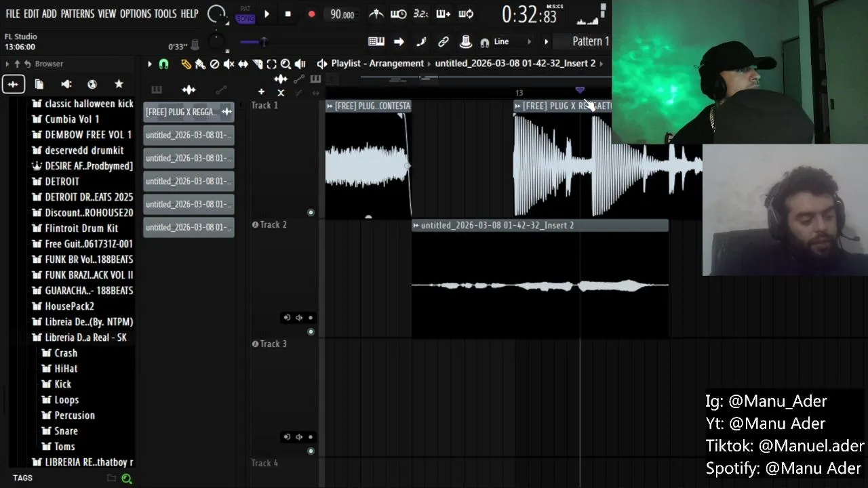Open the PATTERNS menu
The image size is (868, 488).
click(x=77, y=14)
